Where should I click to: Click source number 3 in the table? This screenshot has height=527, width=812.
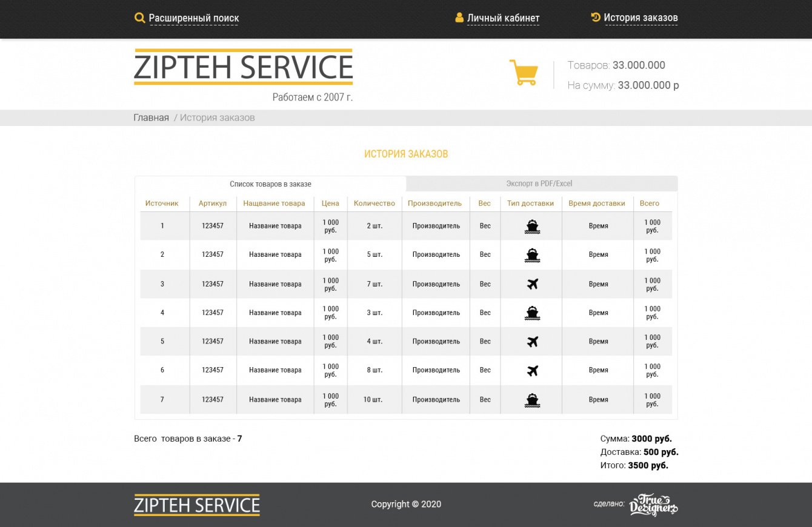click(162, 284)
